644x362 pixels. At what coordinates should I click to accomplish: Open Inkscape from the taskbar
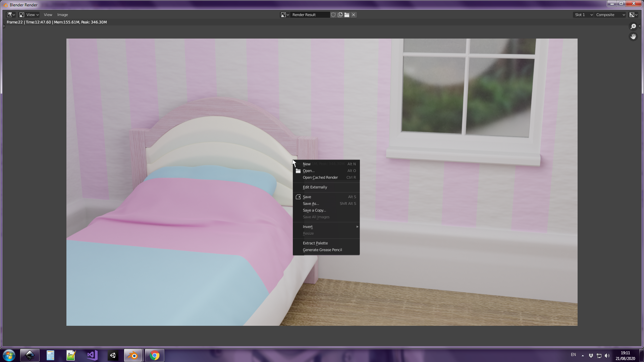tap(30, 355)
